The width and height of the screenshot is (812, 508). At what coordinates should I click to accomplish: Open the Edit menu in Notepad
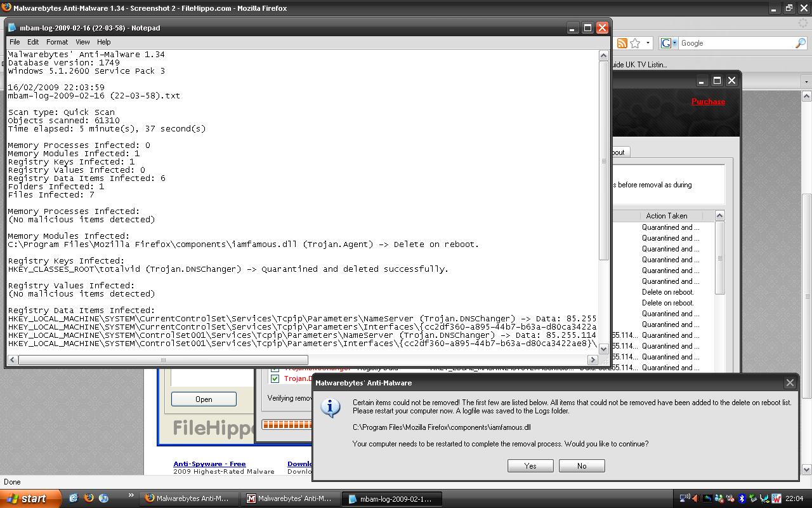[x=33, y=42]
